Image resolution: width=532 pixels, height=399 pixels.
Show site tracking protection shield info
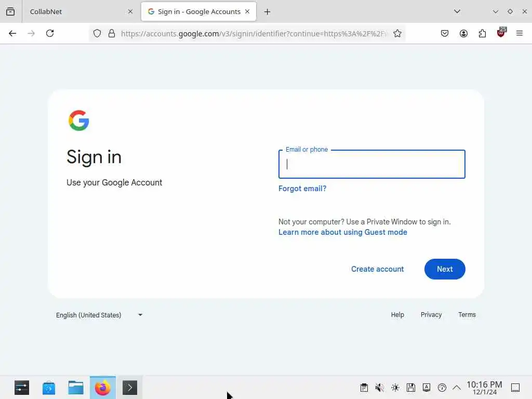(97, 33)
